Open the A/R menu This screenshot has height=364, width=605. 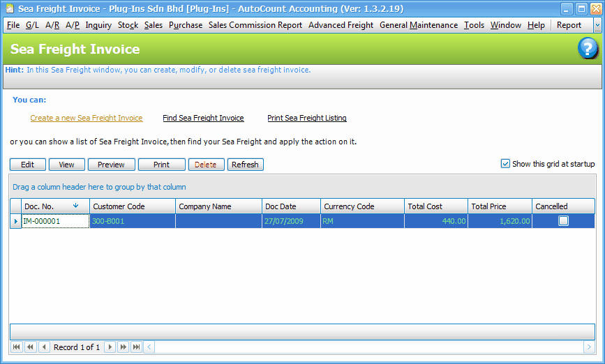[x=52, y=25]
